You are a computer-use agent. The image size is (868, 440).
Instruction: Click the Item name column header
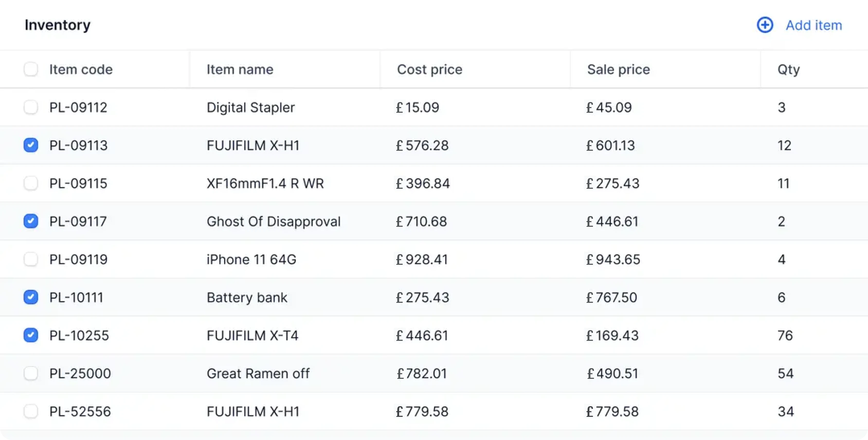[240, 69]
